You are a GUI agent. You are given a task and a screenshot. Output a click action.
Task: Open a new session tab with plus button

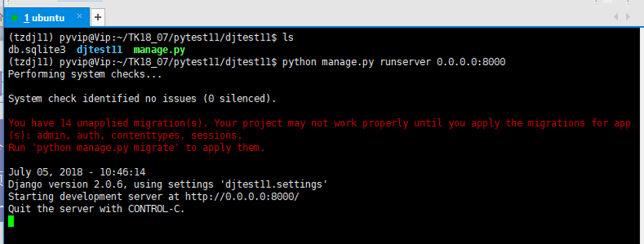tap(97, 18)
